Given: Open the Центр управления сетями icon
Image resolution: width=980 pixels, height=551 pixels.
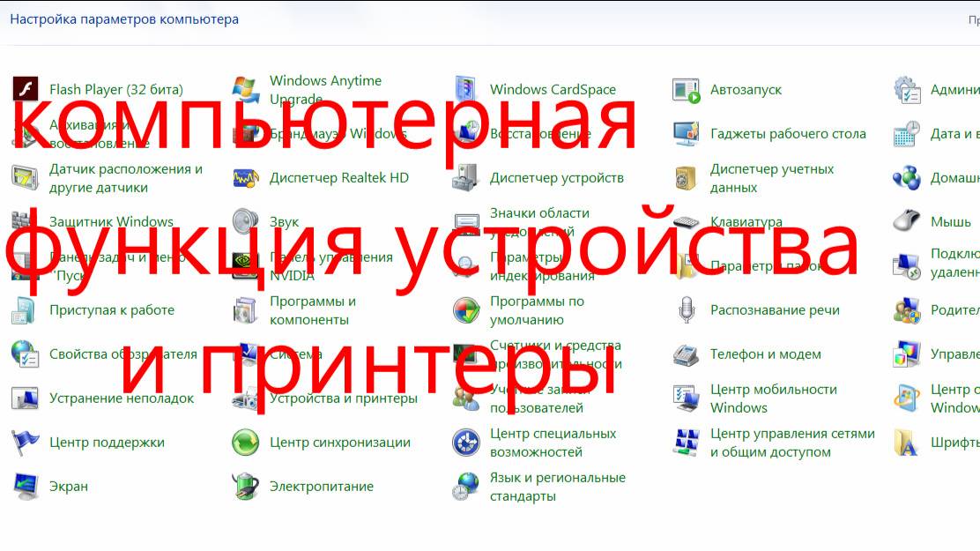Looking at the screenshot, I should (x=687, y=443).
